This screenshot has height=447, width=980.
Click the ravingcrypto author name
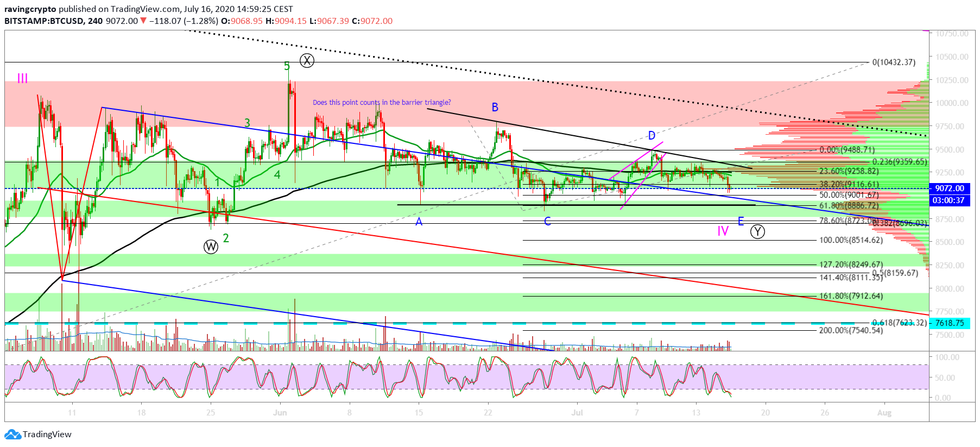[x=30, y=9]
